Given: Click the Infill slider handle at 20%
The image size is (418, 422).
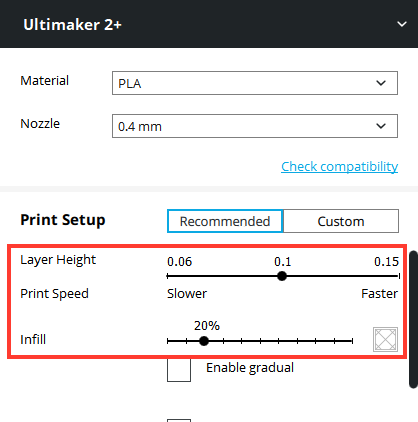Looking at the screenshot, I should (x=204, y=341).
